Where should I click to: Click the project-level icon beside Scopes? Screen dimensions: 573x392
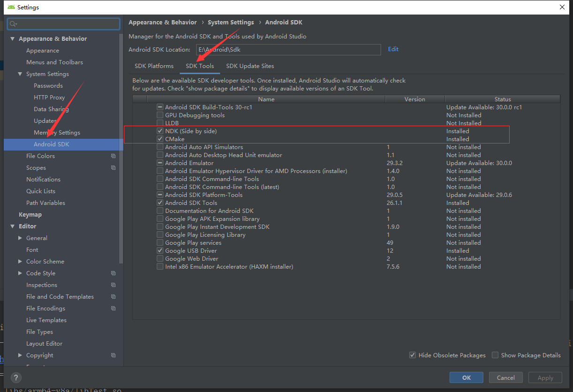pos(113,168)
